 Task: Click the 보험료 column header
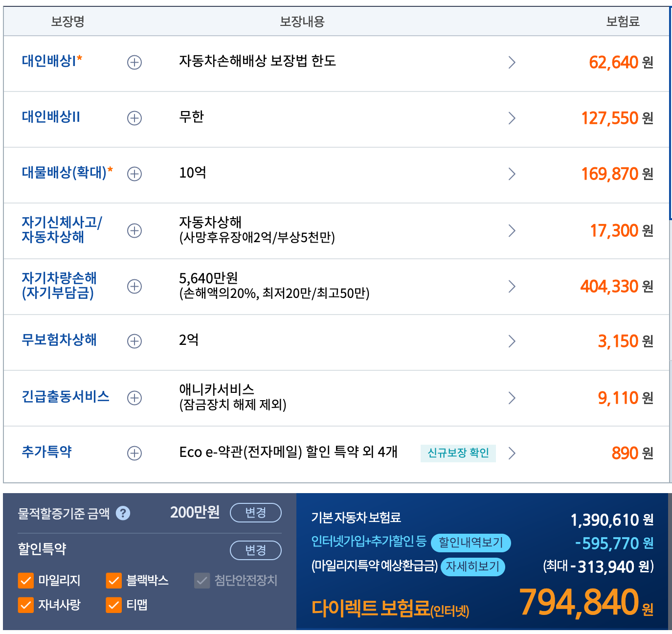click(622, 22)
